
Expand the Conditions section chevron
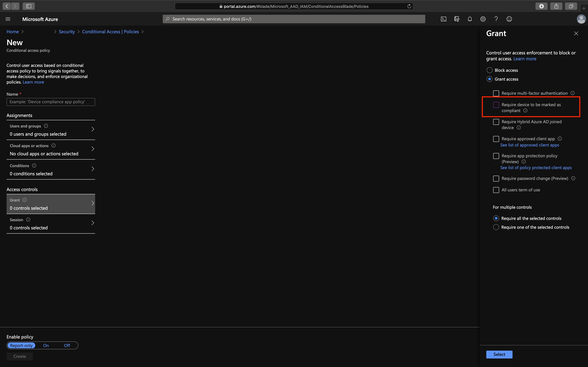(93, 169)
